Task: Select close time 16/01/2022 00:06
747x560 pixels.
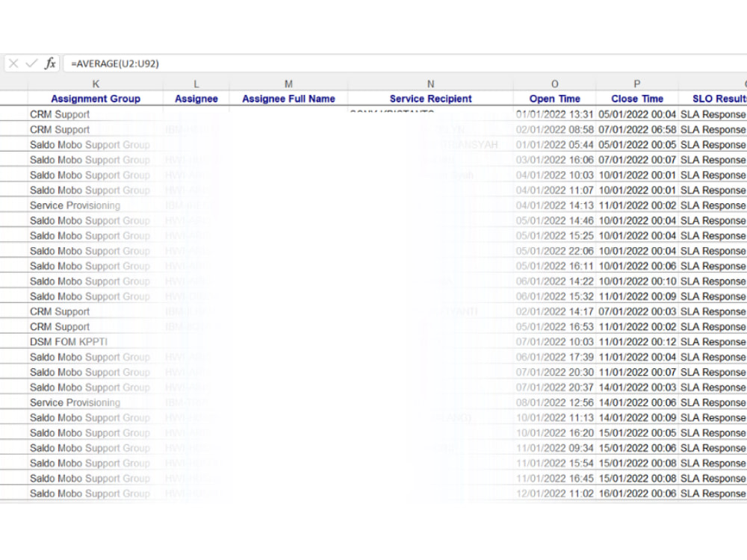Action: (x=637, y=494)
